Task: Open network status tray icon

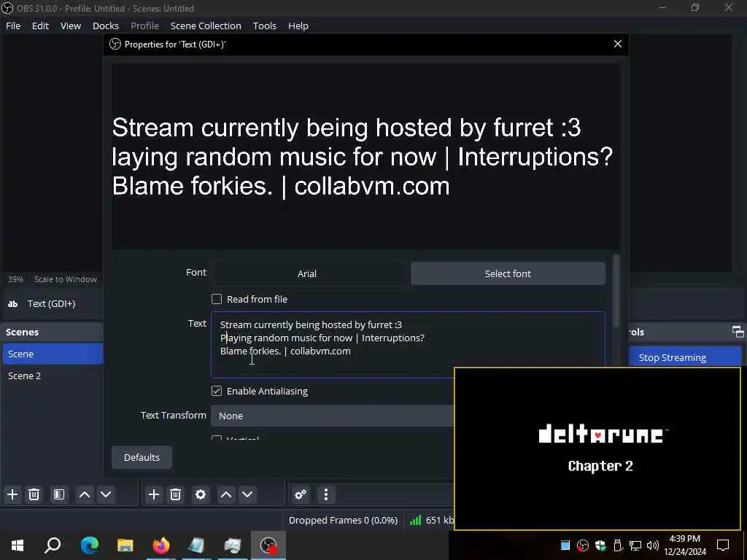Action: 635,545
